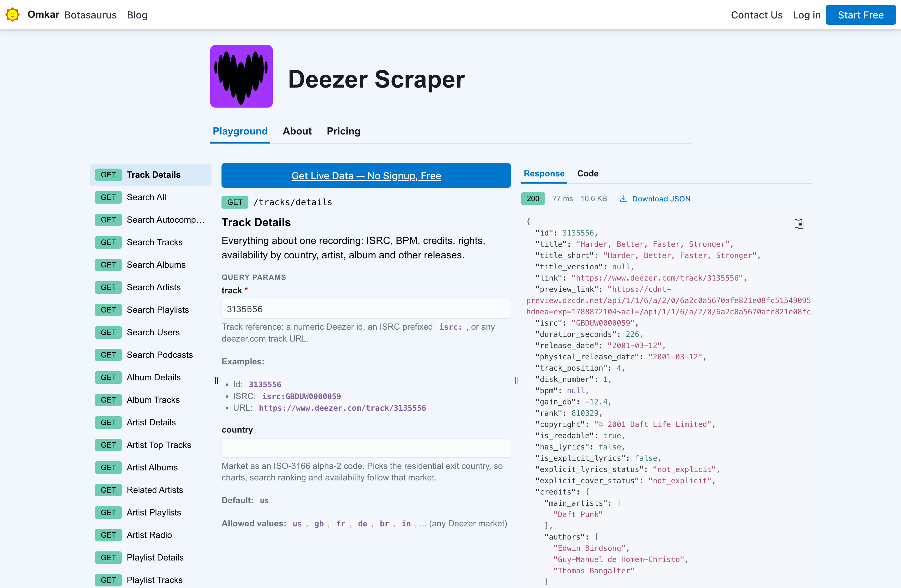Click the 10.6 KB response size
Image resolution: width=901 pixels, height=588 pixels.
[x=593, y=199]
